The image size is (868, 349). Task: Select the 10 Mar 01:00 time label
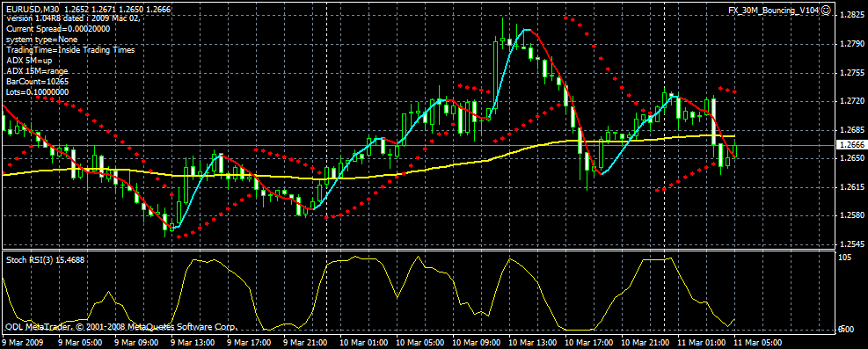click(x=361, y=343)
